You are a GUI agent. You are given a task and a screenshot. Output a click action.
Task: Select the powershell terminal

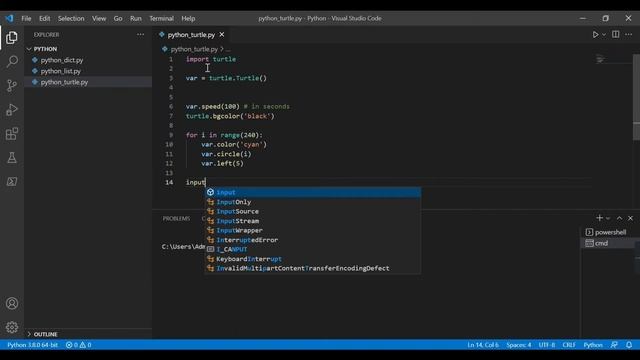[x=610, y=232]
